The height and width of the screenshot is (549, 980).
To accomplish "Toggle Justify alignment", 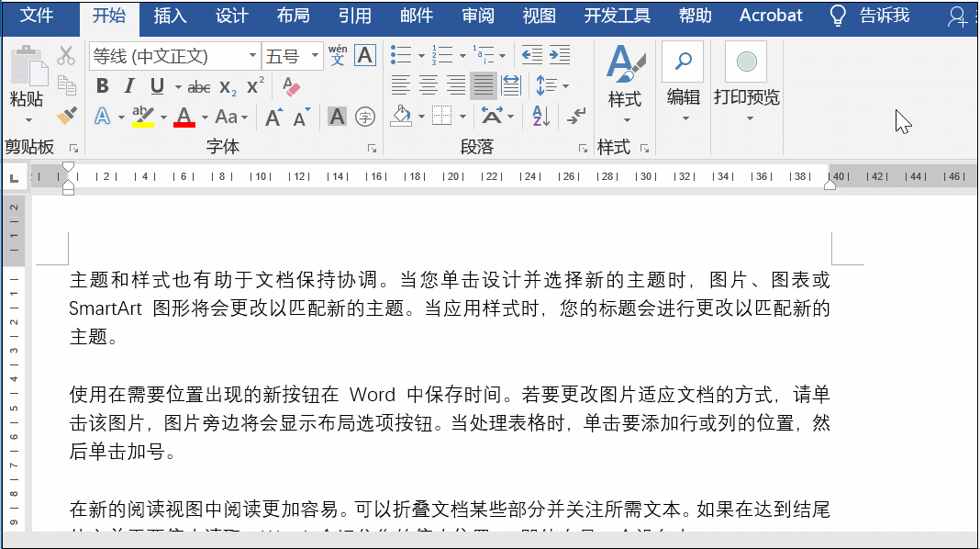I will pyautogui.click(x=484, y=85).
